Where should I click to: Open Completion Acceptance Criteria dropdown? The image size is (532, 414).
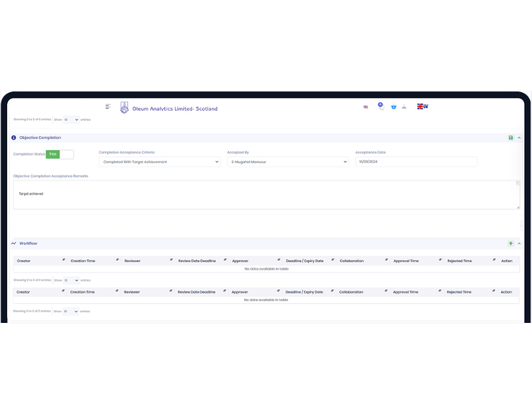pyautogui.click(x=160, y=162)
